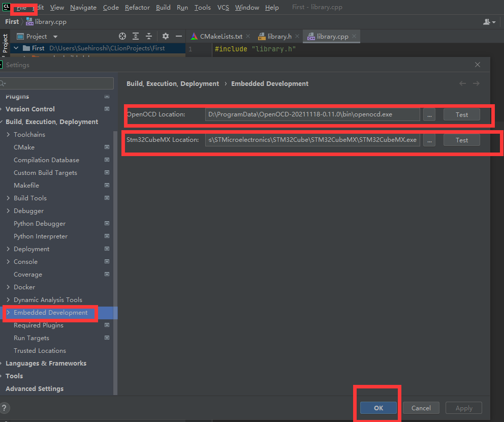Click the CLion logo icon in title bar
Screen dimensions: 504x422
point(6,7)
